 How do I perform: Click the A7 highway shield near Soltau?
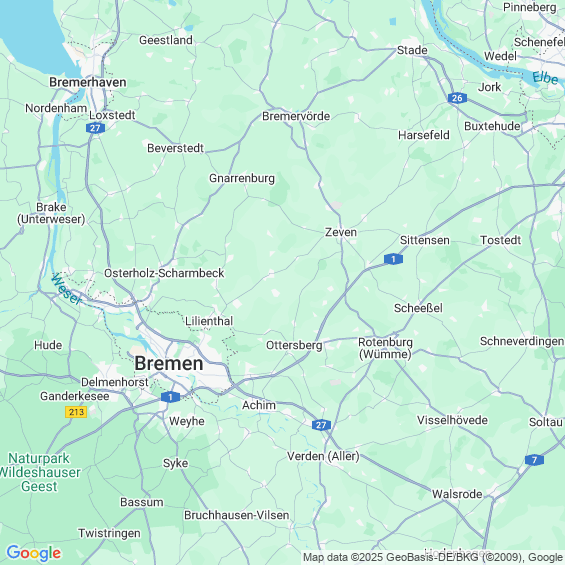coord(534,460)
